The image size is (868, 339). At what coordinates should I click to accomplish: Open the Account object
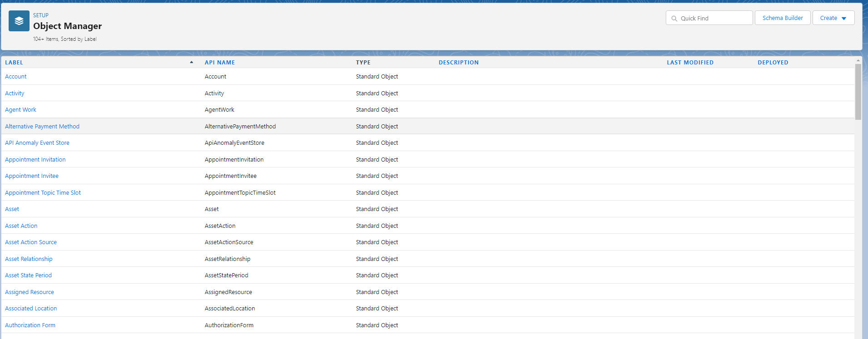click(x=16, y=77)
